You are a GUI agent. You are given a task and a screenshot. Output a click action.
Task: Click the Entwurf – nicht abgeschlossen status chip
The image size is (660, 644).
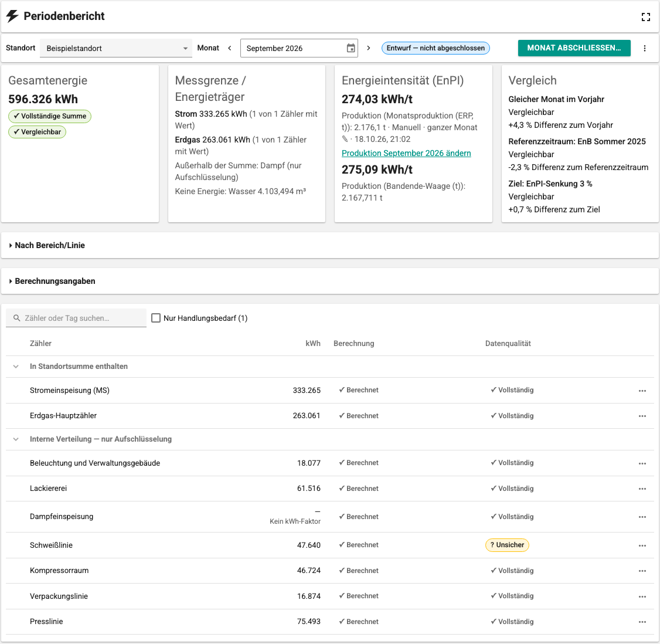coord(436,48)
